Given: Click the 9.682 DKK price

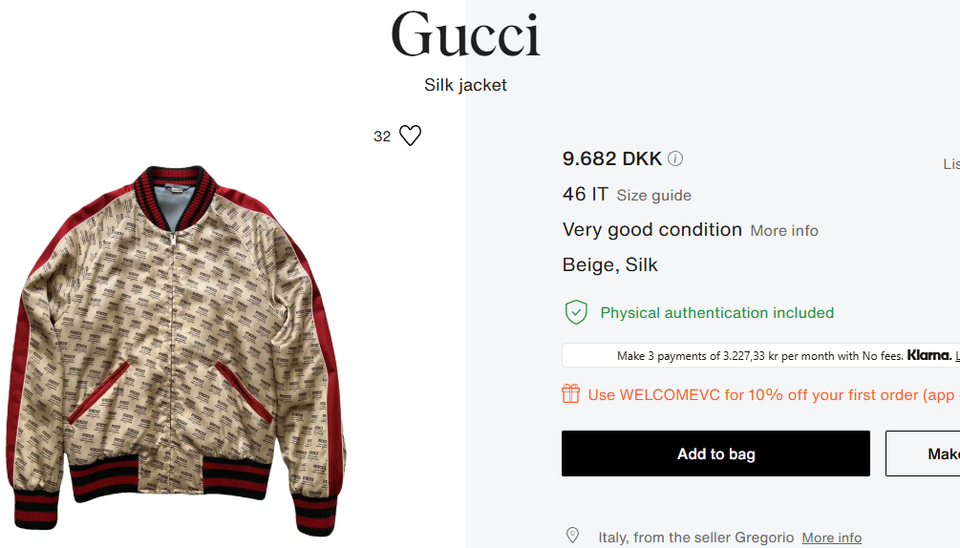Looking at the screenshot, I should coord(612,159).
